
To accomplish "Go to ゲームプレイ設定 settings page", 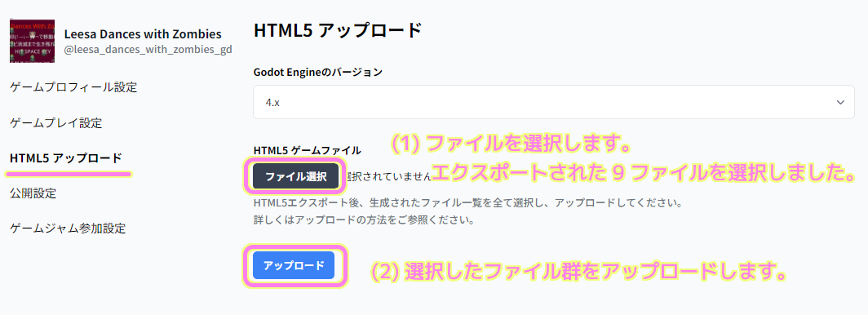I will (x=56, y=123).
